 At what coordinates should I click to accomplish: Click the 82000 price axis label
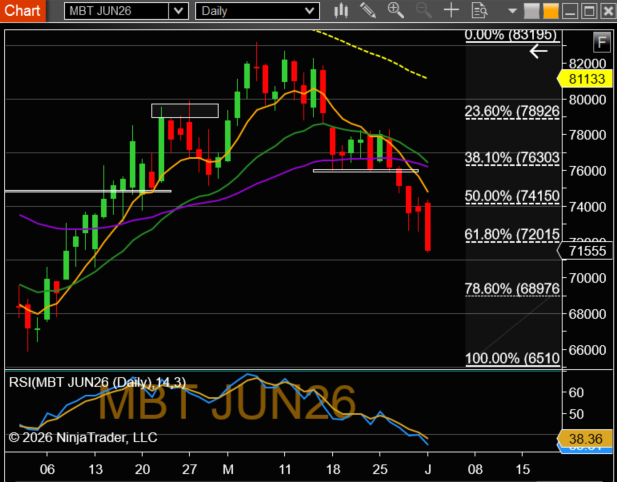587,64
